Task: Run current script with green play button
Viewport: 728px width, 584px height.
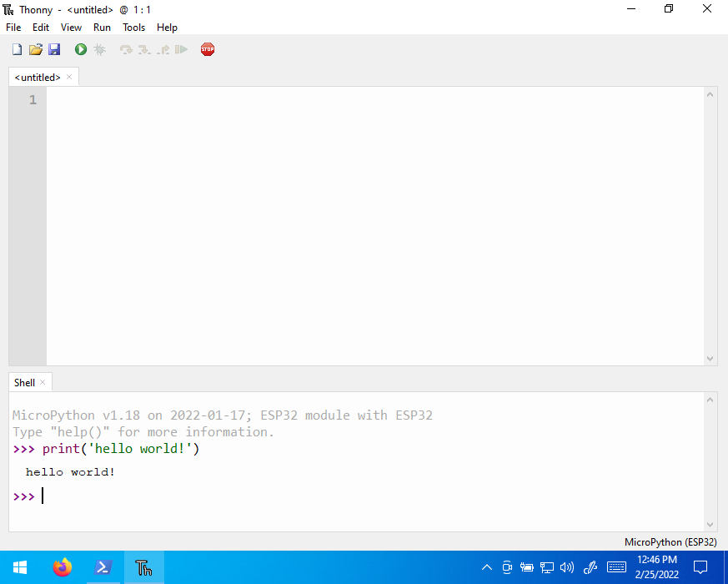Action: point(81,49)
